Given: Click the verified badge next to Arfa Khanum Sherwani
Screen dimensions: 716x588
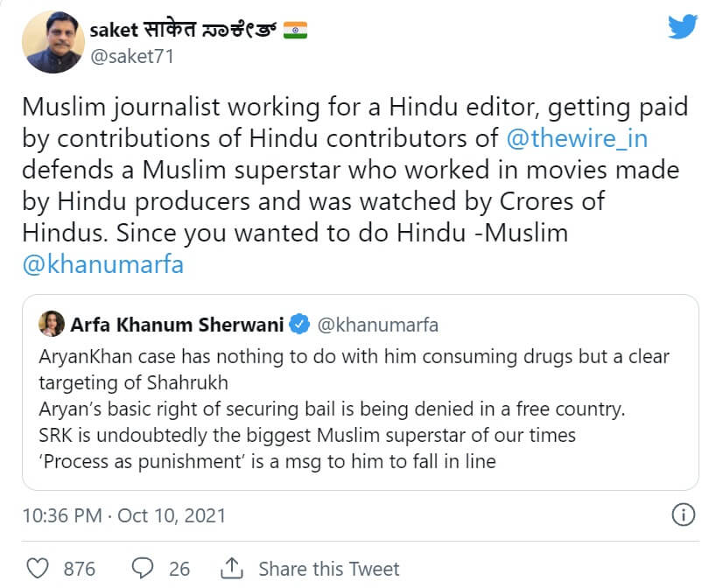Looking at the screenshot, I should coord(299,325).
